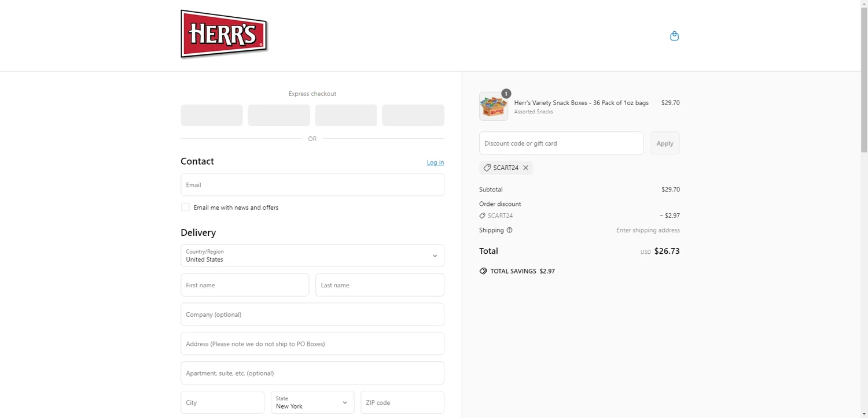This screenshot has height=418, width=868.
Task: Focus the City field
Action: coord(222,402)
